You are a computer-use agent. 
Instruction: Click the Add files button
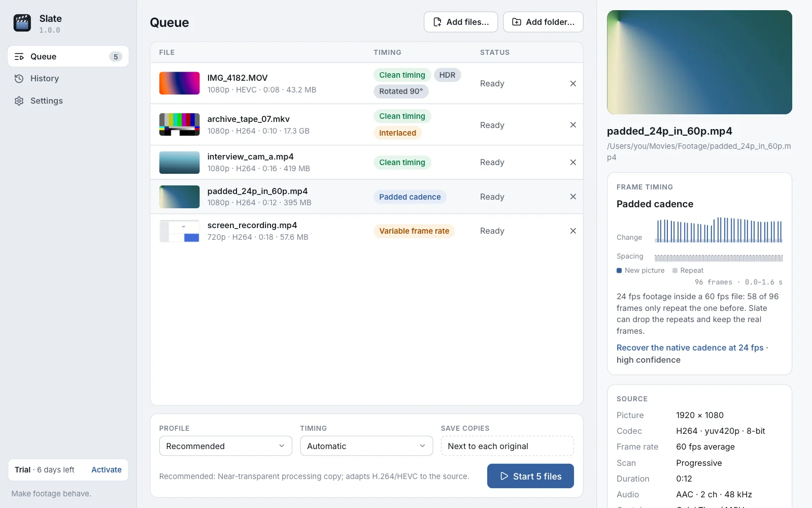tap(461, 22)
